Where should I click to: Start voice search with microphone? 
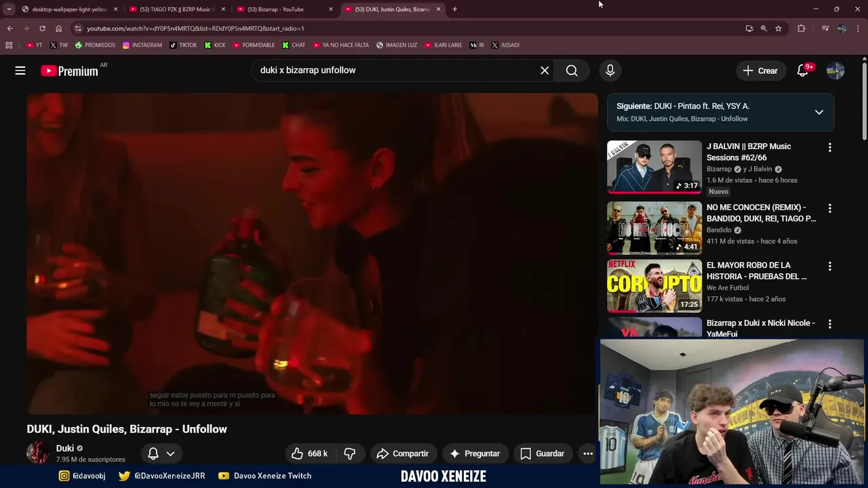610,70
